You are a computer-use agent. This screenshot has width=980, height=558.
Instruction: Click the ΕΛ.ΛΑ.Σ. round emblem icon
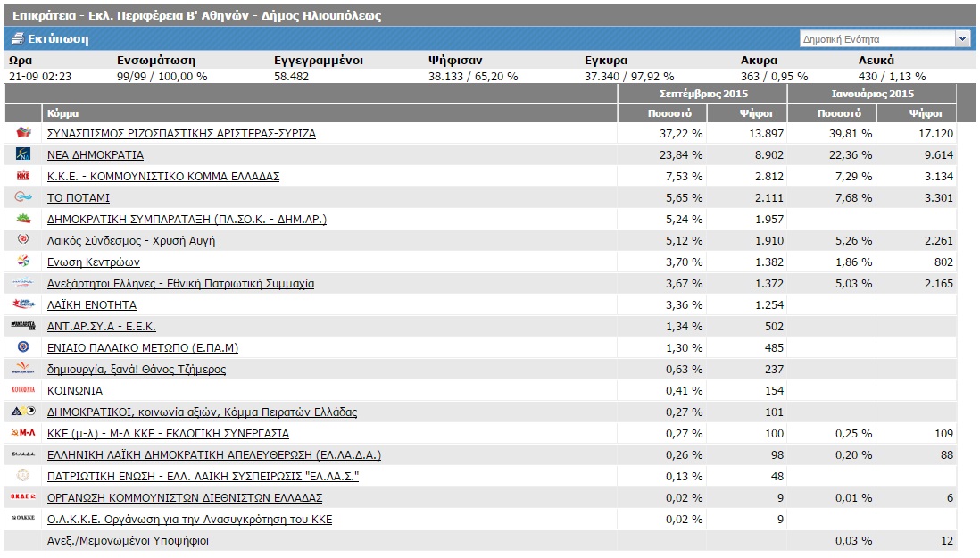tap(23, 476)
